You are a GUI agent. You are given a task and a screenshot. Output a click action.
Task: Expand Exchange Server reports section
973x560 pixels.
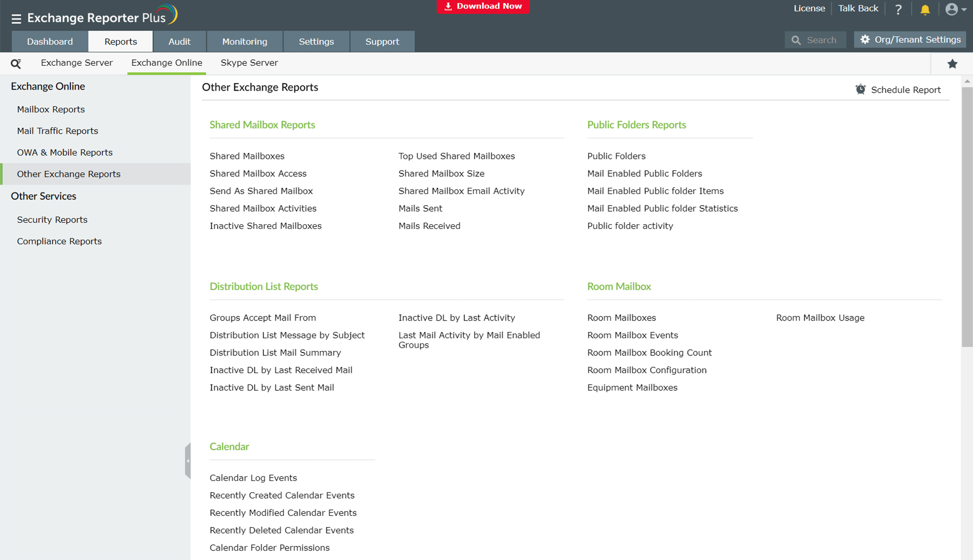coord(76,62)
